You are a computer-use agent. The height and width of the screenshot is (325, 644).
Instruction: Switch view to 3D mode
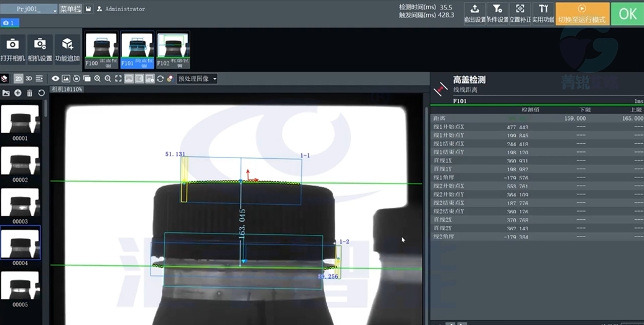(29, 79)
